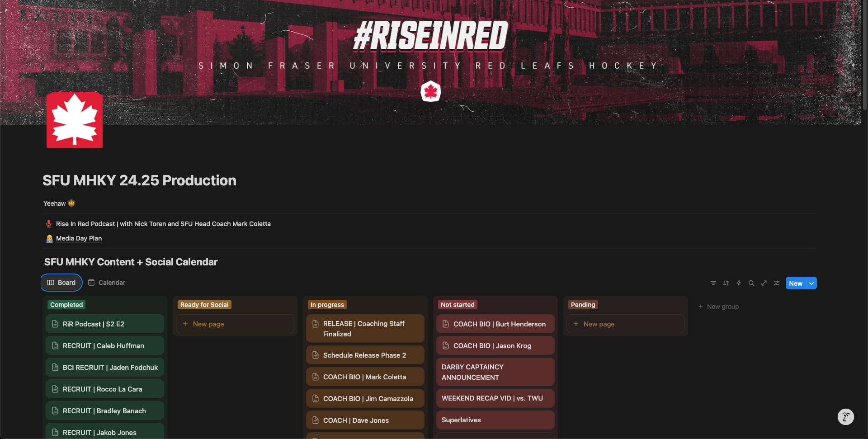Click the Yeehaw text line
Viewport: 868px width, 439px height.
pos(59,203)
